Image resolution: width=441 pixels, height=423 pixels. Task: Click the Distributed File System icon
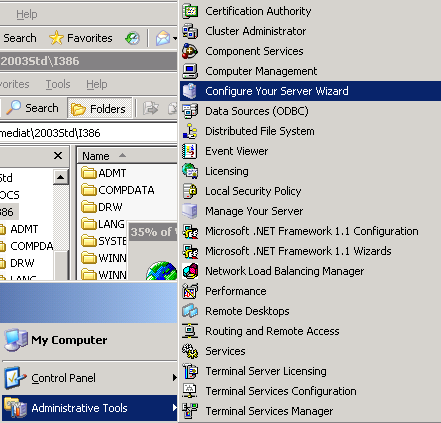[190, 131]
